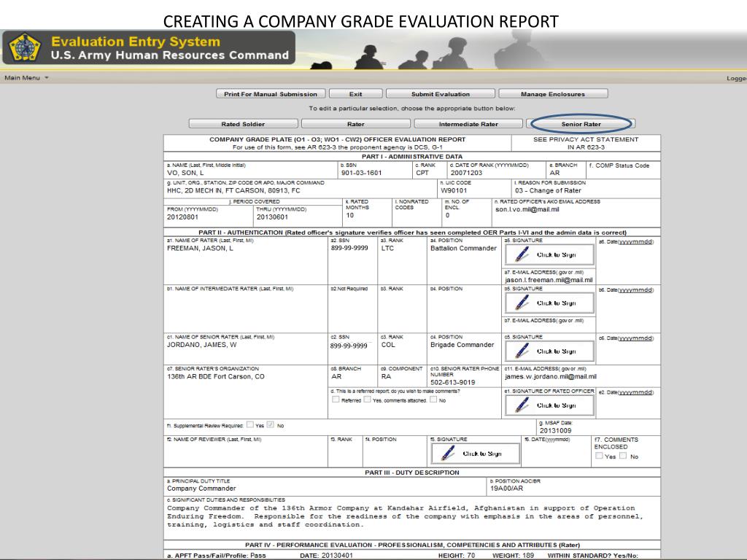Click senior rater name JORDANO, JAMES, W
Viewport: 747px width, 560px height.
point(201,345)
